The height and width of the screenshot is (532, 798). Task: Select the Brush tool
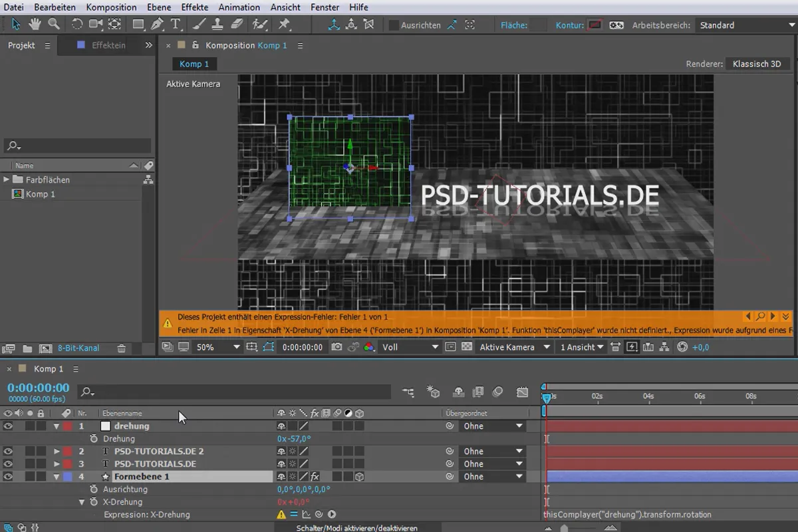tap(199, 25)
